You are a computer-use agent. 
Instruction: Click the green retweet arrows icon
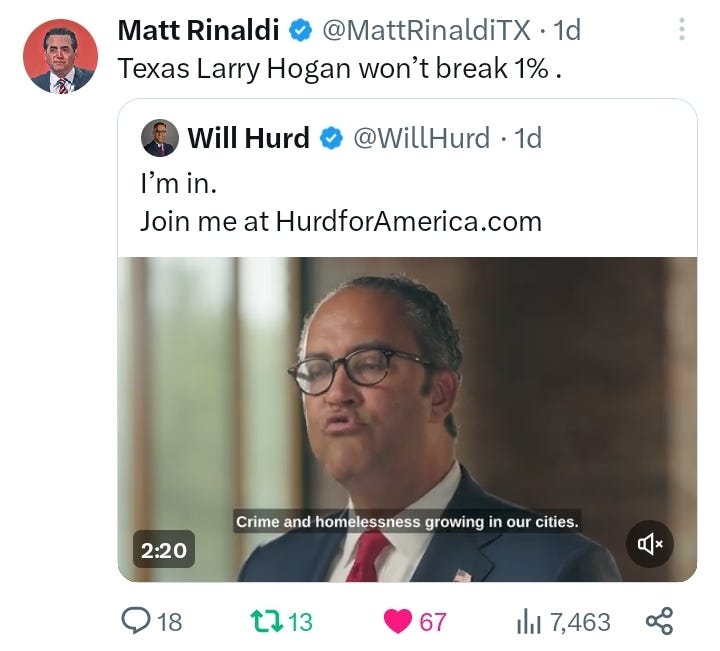[266, 621]
